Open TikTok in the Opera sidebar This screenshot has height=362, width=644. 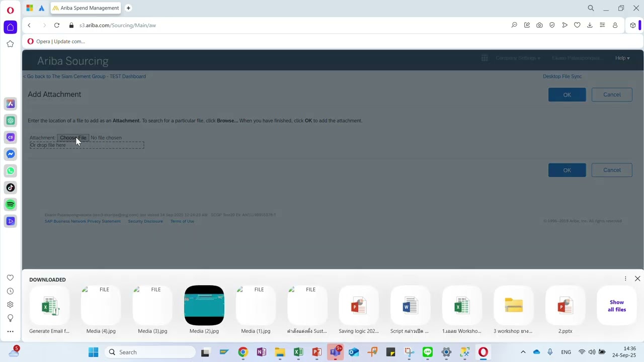click(11, 188)
